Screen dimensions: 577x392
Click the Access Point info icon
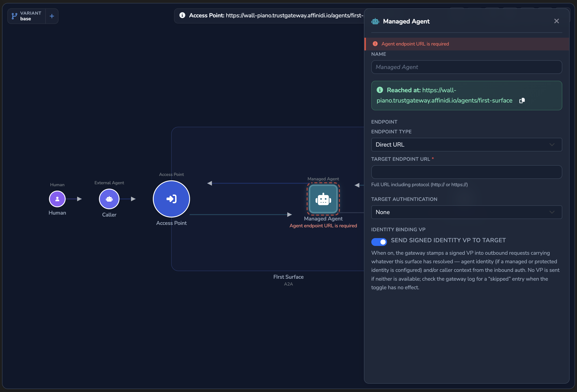(182, 15)
